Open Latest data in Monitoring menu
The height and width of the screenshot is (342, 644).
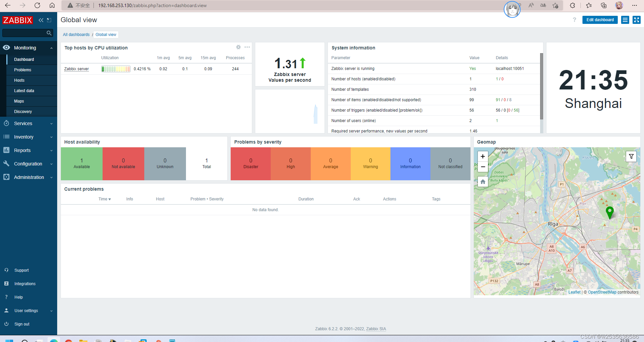(x=24, y=91)
